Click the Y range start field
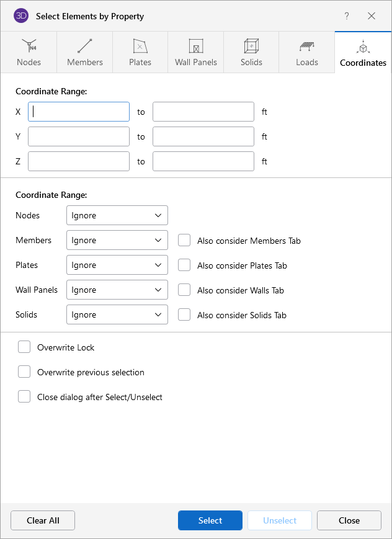 (x=79, y=136)
